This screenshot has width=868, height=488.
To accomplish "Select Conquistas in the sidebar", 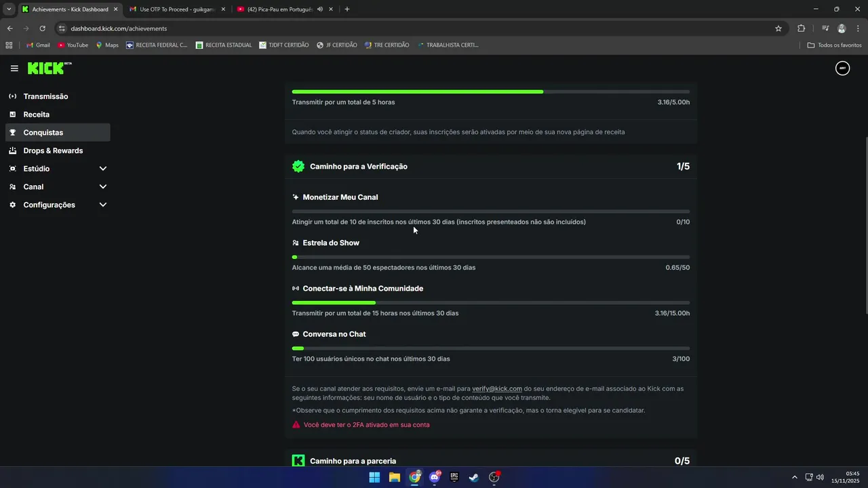I will coord(58,133).
